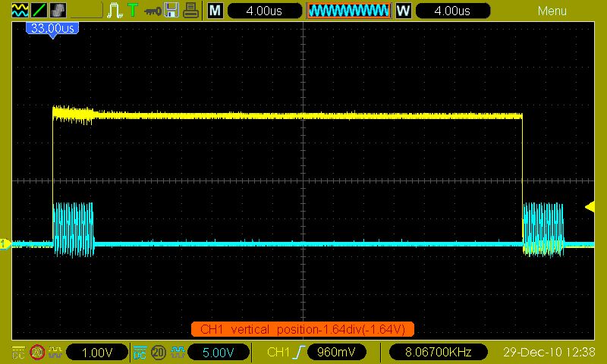
Task: Click the 29-Dec-10 12:38 date and time
Action: tap(549, 353)
